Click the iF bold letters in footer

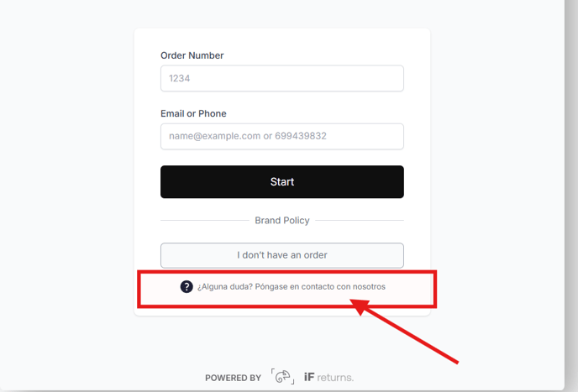point(309,377)
